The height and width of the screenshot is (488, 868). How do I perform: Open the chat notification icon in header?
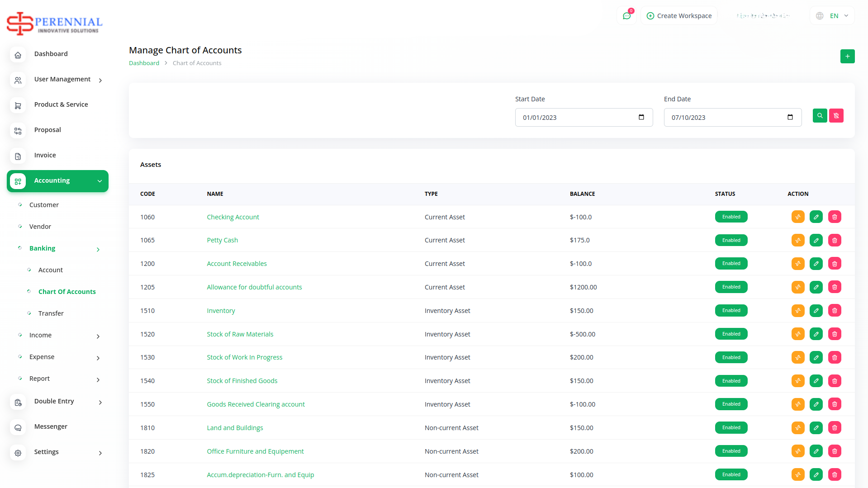point(626,16)
